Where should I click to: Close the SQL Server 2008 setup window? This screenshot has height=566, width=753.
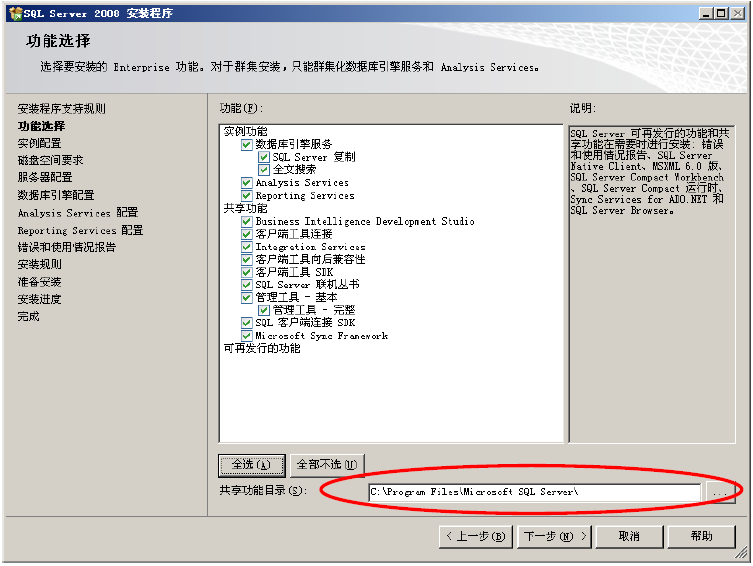click(738, 13)
